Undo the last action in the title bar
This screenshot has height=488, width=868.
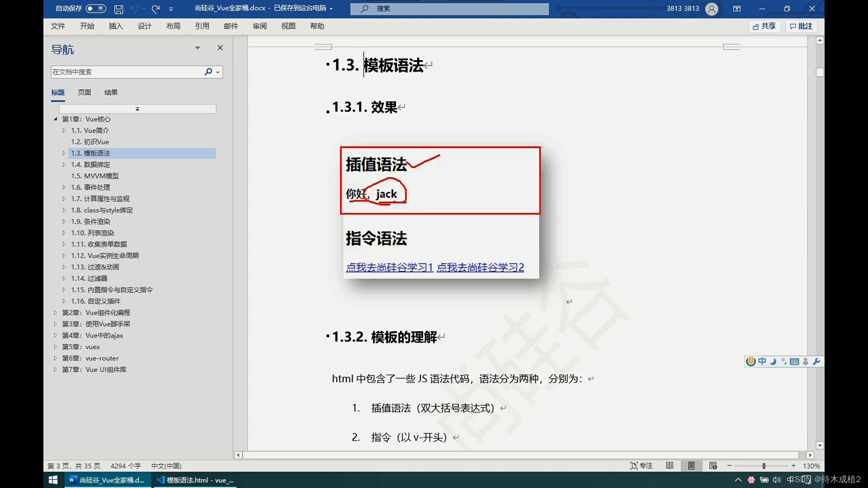point(134,9)
